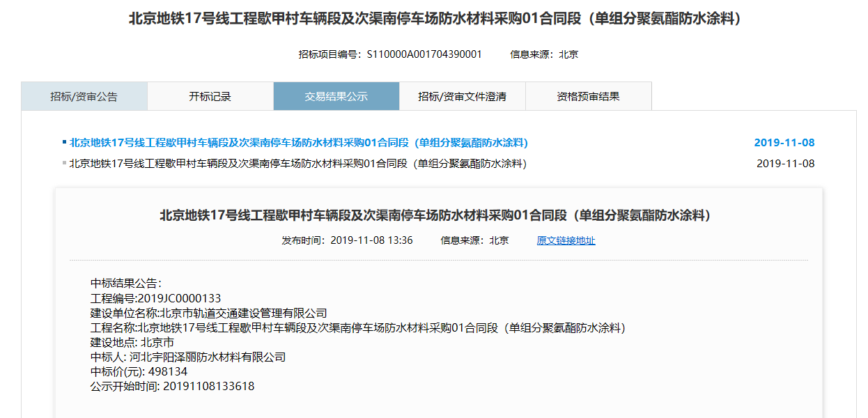Go to the 资格预审结果 tab
Screen dimensions: 868x418
pyautogui.click(x=588, y=97)
